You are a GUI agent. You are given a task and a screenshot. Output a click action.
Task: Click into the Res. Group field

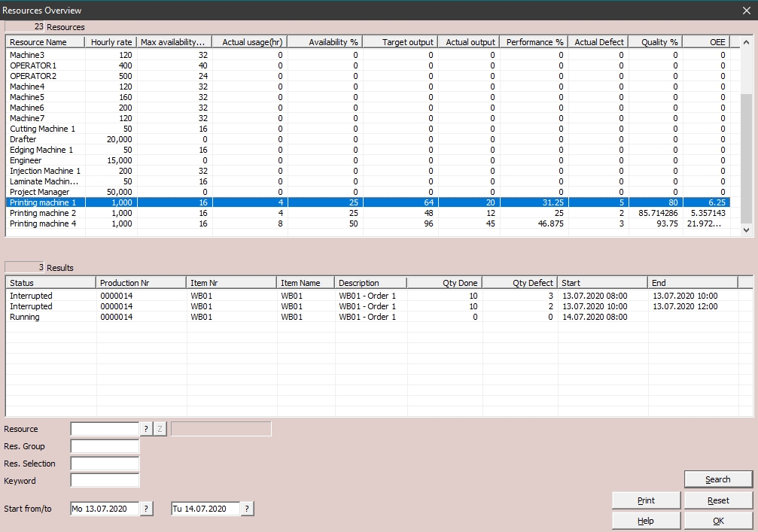(x=105, y=446)
